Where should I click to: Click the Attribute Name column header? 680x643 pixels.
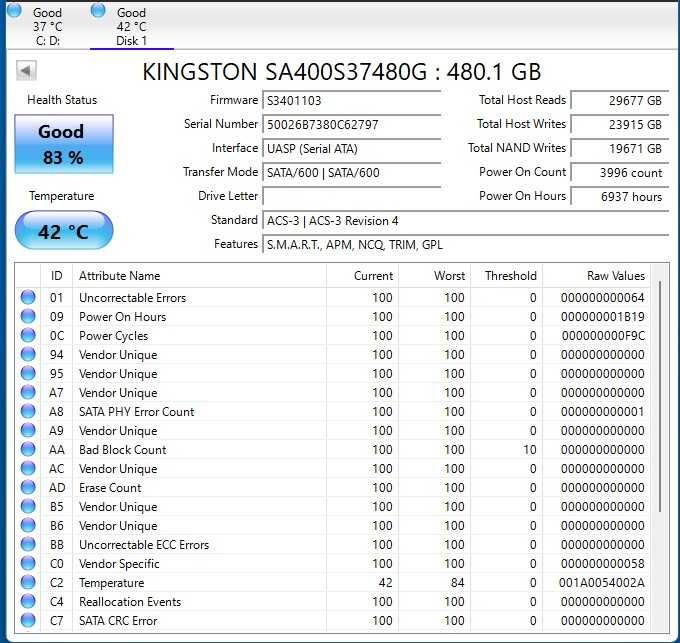199,276
